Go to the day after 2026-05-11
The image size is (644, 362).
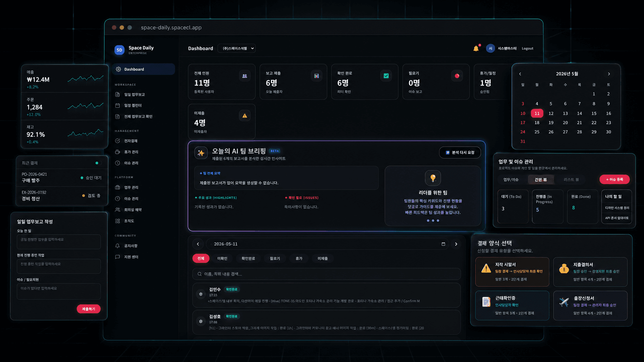(456, 244)
